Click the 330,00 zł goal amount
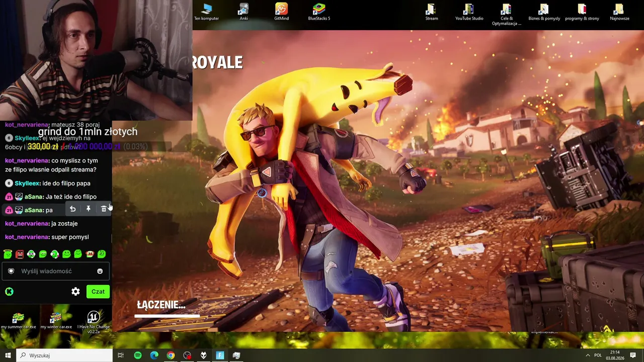Viewport: 644px width, 362px height. 43,147
